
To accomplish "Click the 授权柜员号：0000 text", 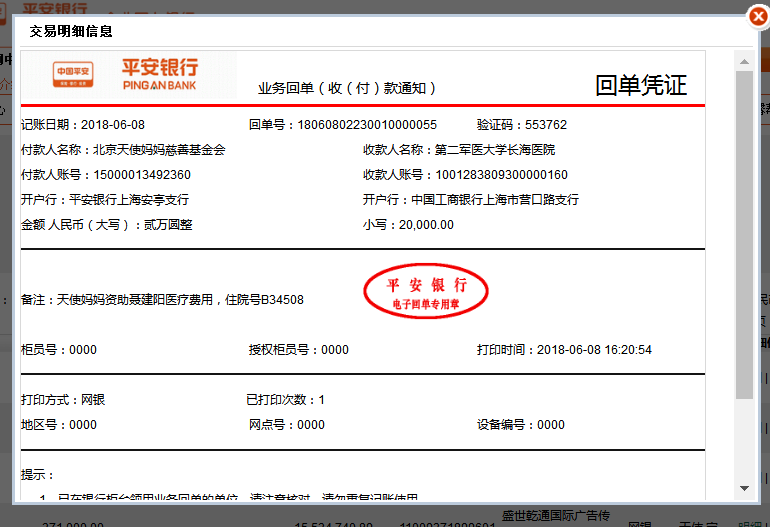I will [x=299, y=350].
